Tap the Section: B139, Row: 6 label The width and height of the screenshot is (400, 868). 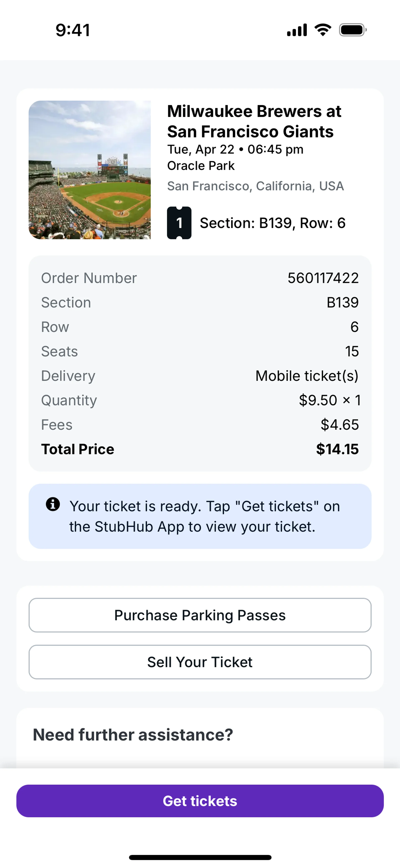tap(273, 223)
